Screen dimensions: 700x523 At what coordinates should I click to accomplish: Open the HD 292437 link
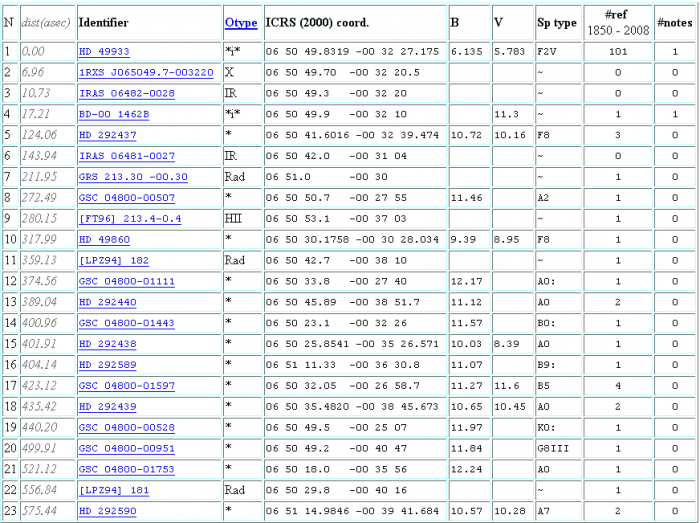pyautogui.click(x=108, y=135)
